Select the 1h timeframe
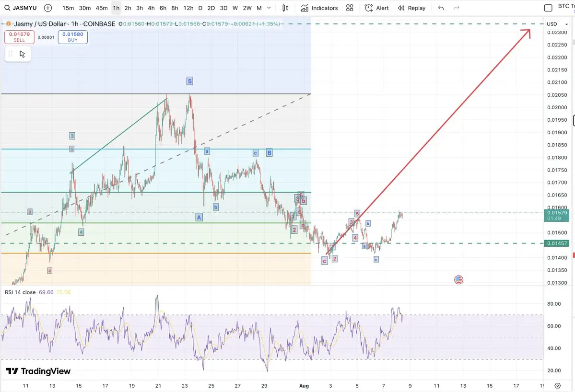This screenshot has width=575, height=392. tap(116, 8)
